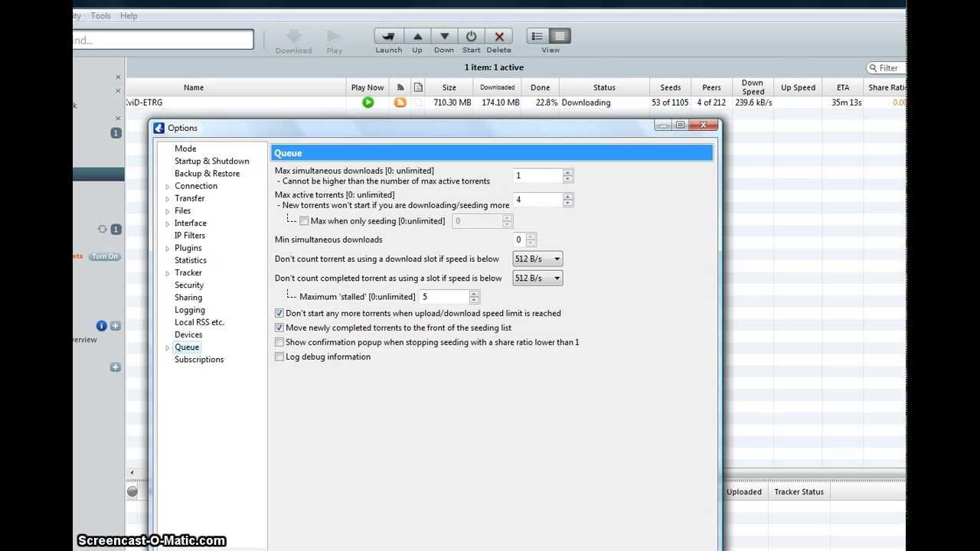Open the download slot speed 512 B/s dropdown

click(537, 259)
